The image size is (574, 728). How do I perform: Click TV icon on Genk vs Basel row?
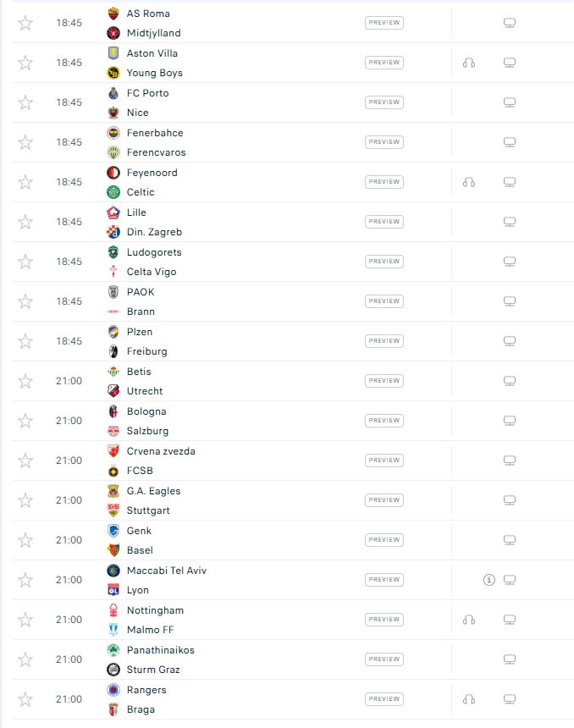510,540
